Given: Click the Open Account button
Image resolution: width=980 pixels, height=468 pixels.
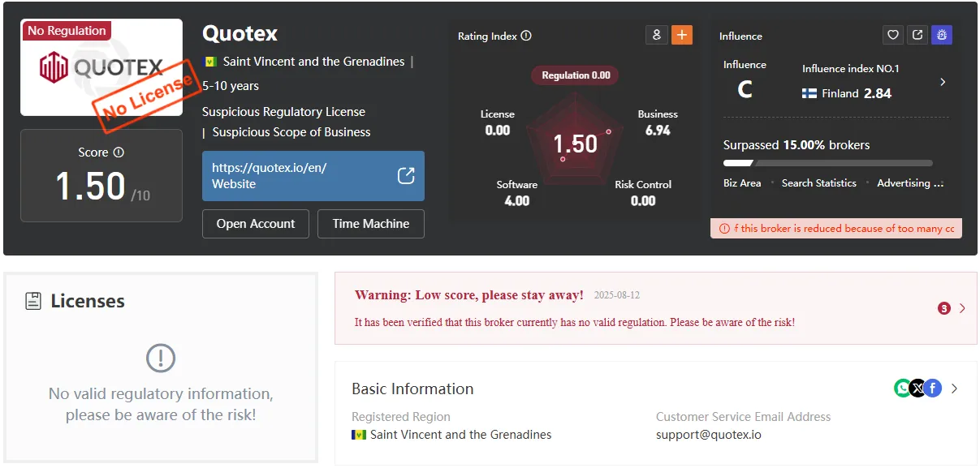Looking at the screenshot, I should point(256,224).
